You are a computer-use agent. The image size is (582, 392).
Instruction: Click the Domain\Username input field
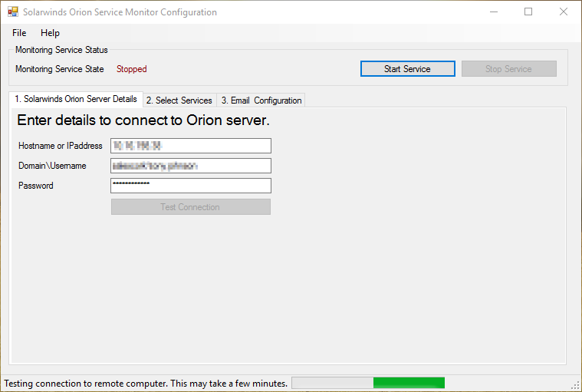click(x=191, y=166)
